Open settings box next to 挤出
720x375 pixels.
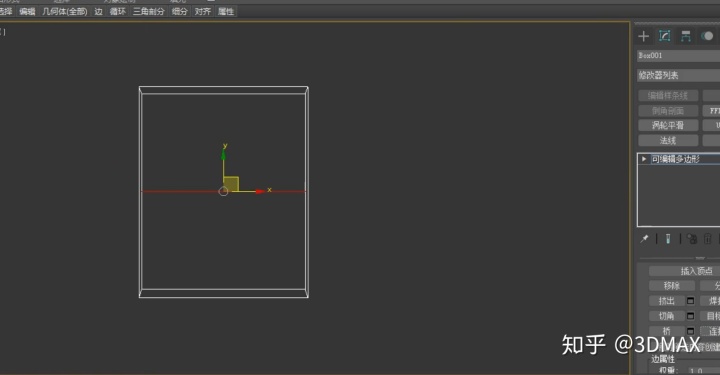pyautogui.click(x=690, y=301)
